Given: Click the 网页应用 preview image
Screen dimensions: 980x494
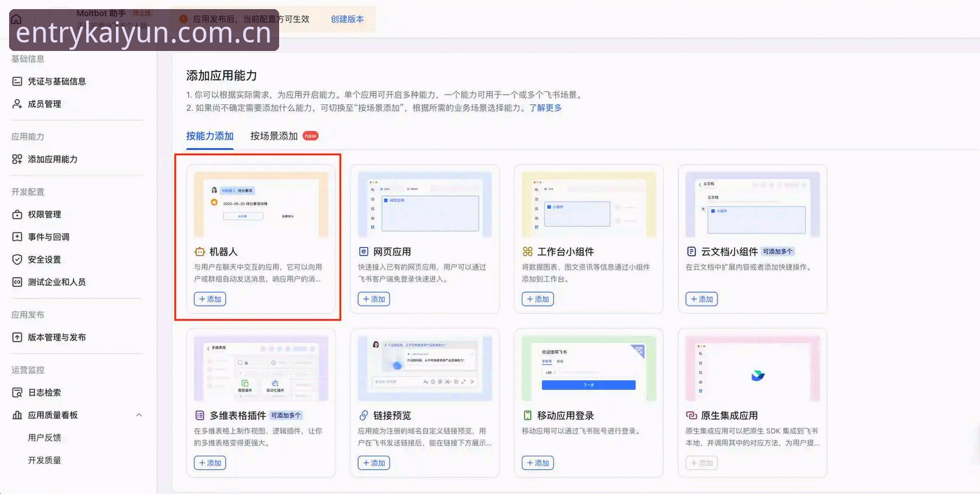Looking at the screenshot, I should point(425,205).
